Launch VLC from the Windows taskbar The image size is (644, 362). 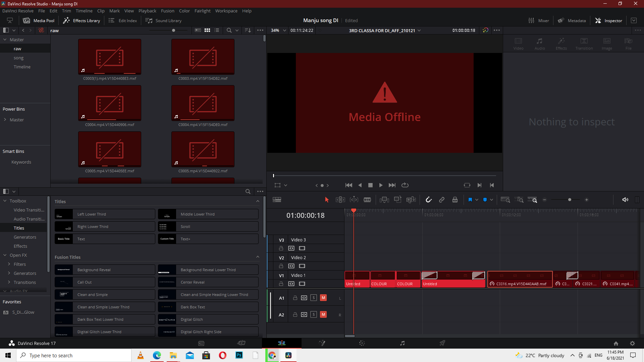coord(141,355)
